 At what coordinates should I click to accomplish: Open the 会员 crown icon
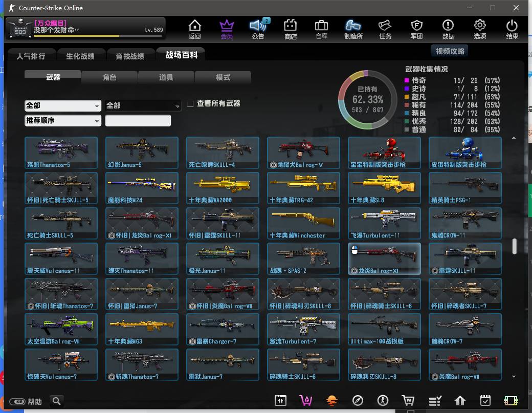(x=227, y=29)
